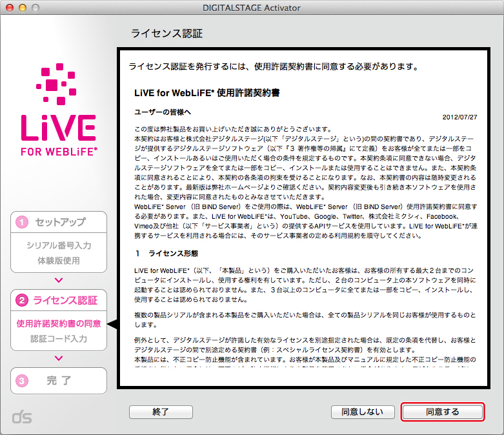Viewport: 504px width, 435px height.
Task: Close the DIGITALSTAGE Activator window
Action: coord(10,8)
